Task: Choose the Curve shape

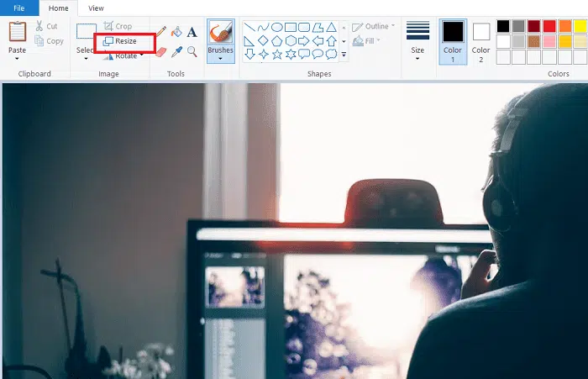Action: point(263,27)
